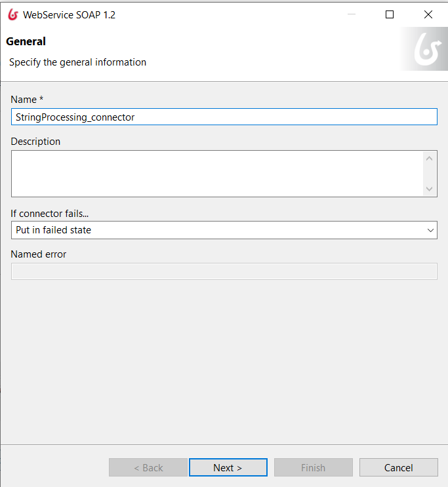The height and width of the screenshot is (487, 448).
Task: Click the disabled < Back button
Action: [x=148, y=467]
